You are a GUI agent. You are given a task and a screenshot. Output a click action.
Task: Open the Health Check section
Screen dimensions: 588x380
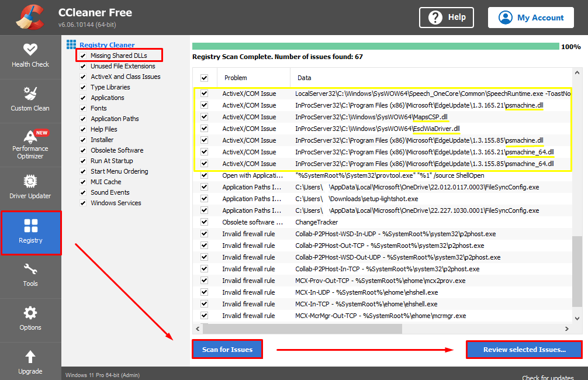click(30, 56)
